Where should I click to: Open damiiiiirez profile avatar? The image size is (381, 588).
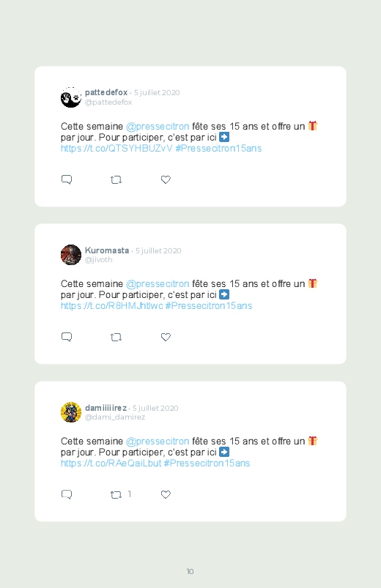click(x=71, y=412)
